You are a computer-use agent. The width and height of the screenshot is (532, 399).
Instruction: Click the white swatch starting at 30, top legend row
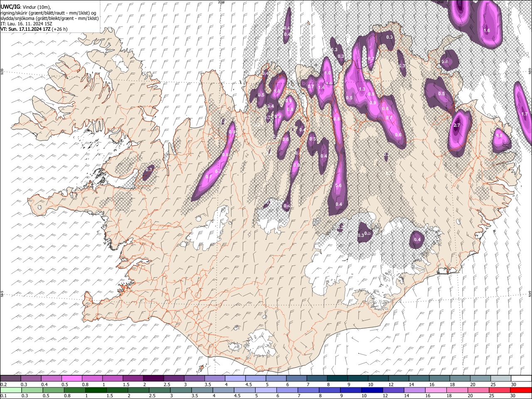pos(521,378)
